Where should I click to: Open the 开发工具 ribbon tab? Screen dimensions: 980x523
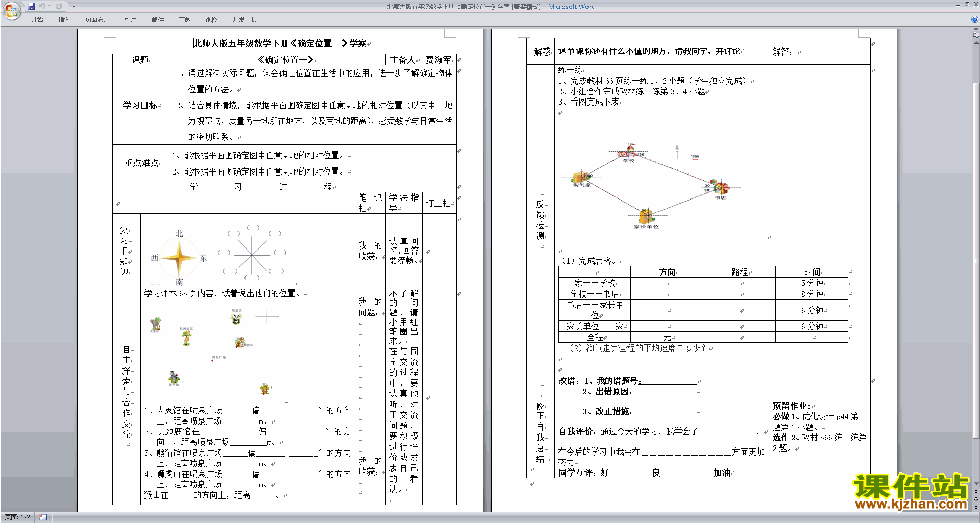pos(245,20)
